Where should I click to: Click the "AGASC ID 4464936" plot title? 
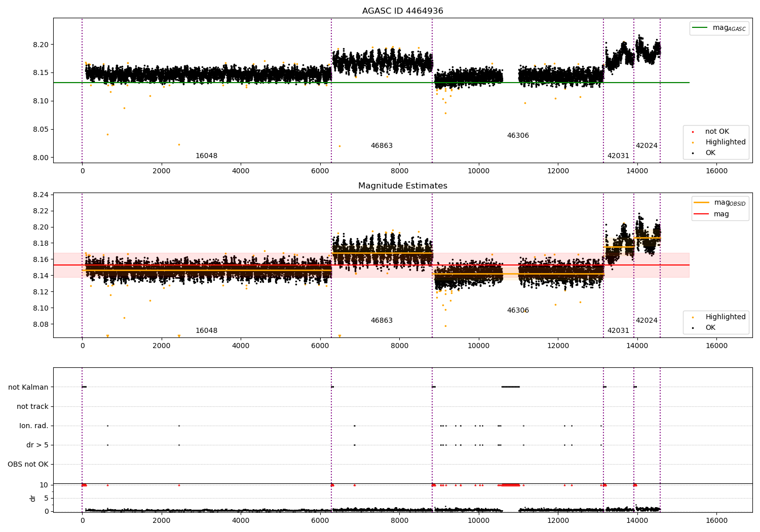402,11
